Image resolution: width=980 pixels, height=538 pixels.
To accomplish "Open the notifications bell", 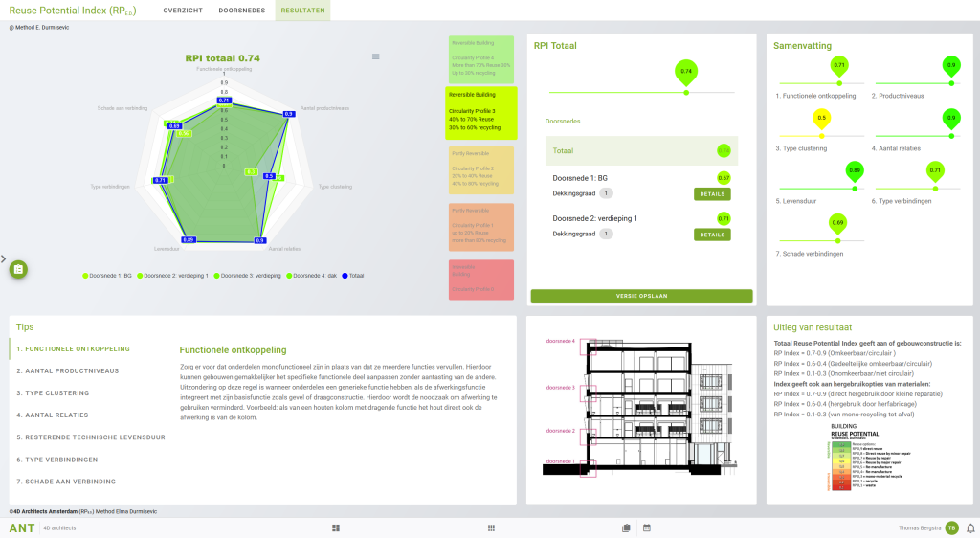I will coord(970,527).
